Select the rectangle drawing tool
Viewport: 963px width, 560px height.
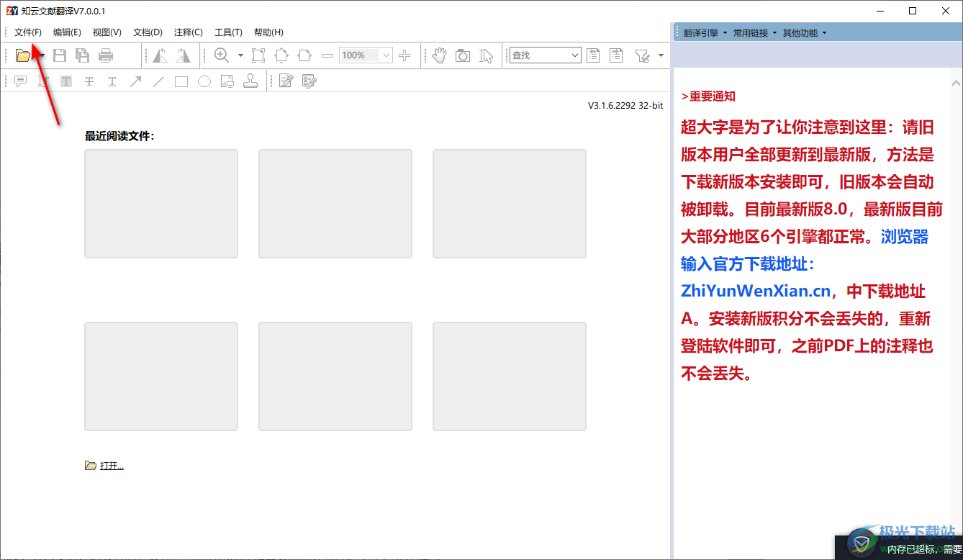tap(181, 81)
